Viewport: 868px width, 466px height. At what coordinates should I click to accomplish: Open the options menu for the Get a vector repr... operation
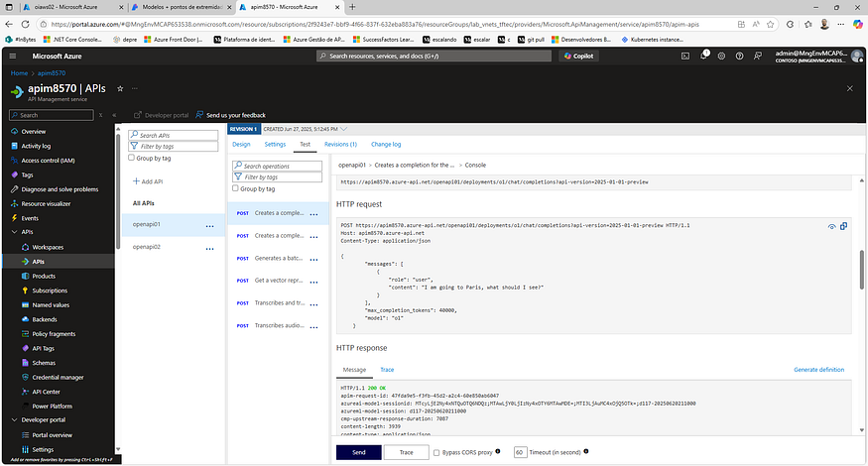(313, 283)
